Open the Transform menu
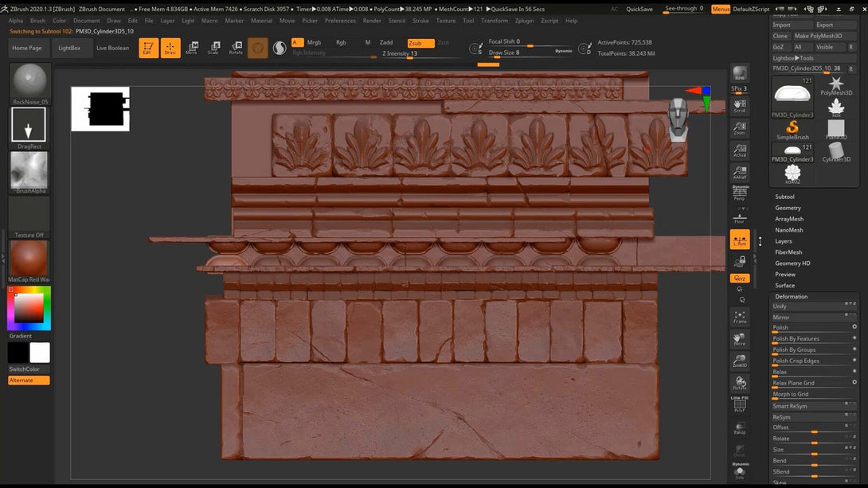 coord(495,21)
